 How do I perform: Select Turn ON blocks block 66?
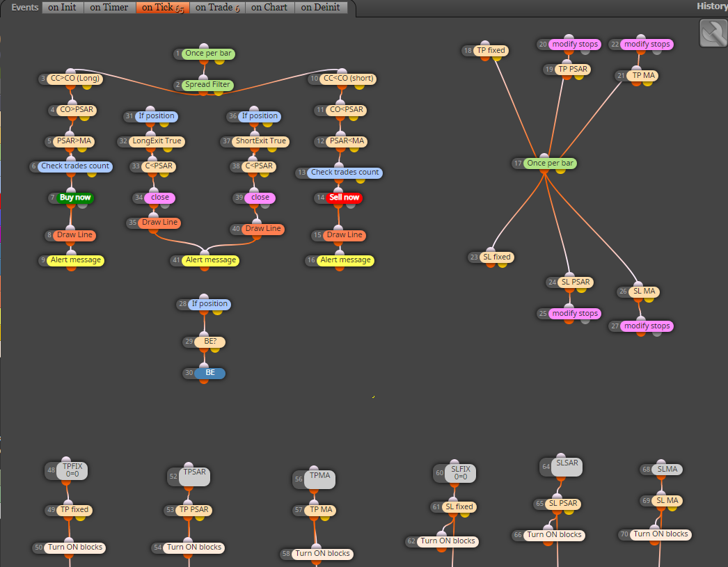(x=554, y=535)
